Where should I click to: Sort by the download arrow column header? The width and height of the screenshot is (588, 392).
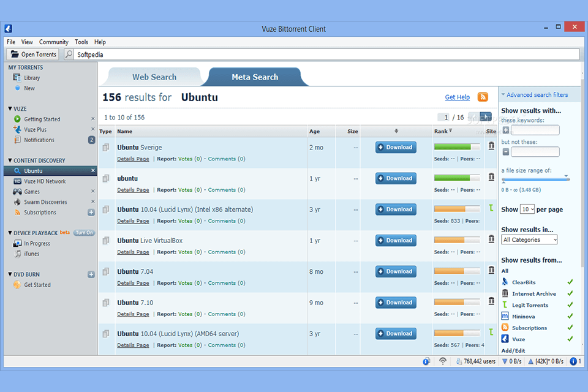pos(396,131)
